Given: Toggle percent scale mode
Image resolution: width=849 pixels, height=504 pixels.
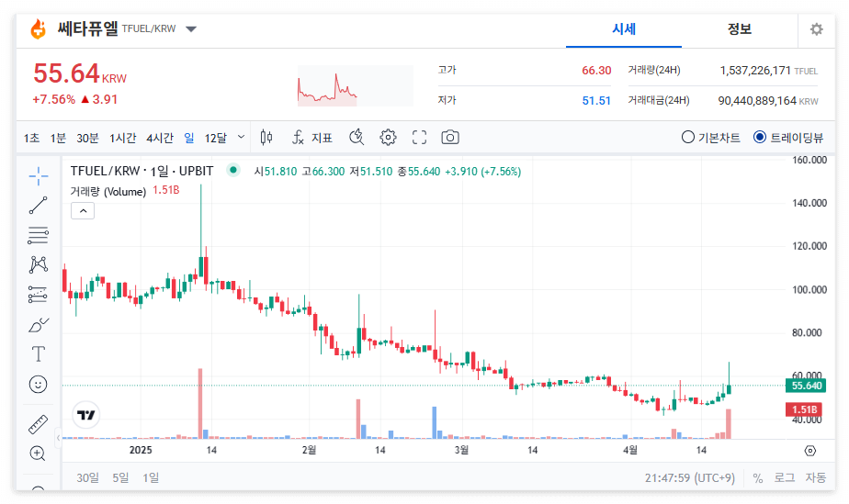Looking at the screenshot, I should pos(757,478).
